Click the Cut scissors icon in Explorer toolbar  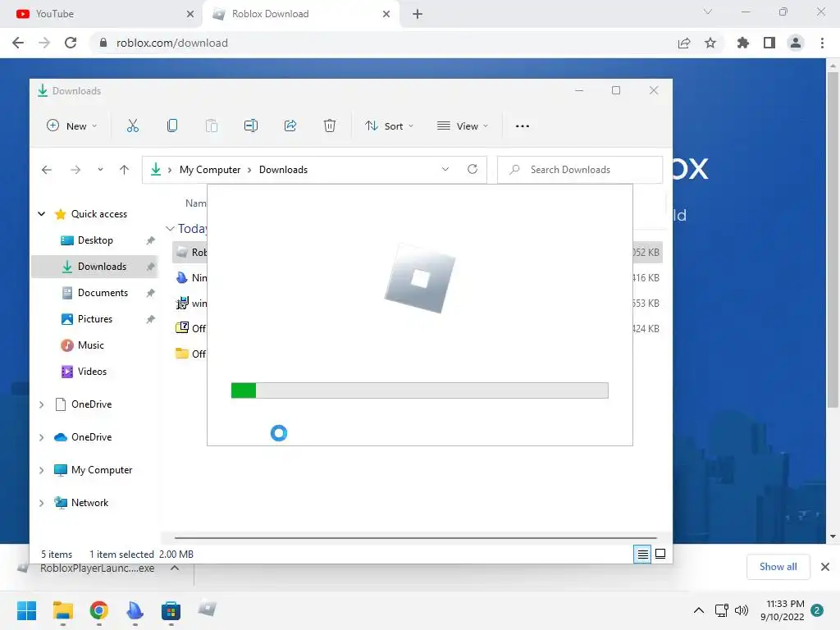(132, 126)
